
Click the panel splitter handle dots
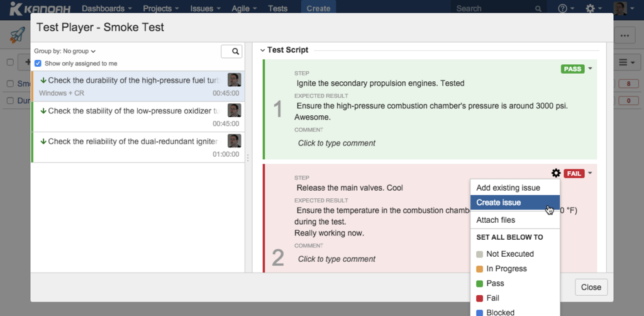[x=248, y=158]
